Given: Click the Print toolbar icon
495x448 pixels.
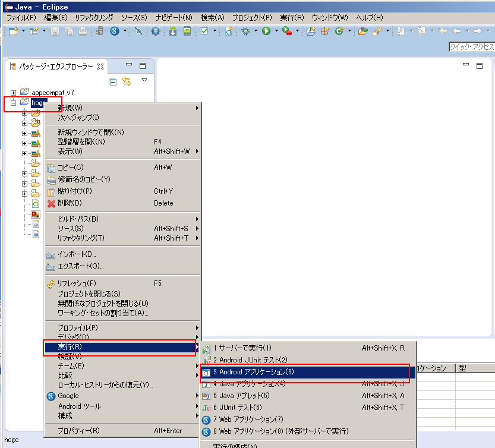Looking at the screenshot, I should click(83, 31).
